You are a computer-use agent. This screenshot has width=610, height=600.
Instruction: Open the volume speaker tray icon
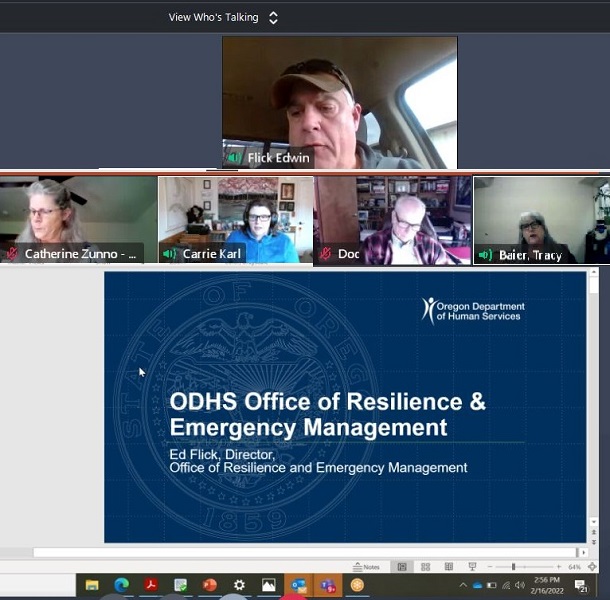520,585
